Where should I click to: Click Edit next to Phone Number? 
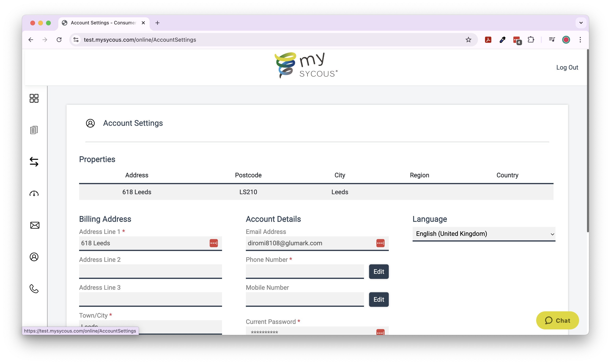pyautogui.click(x=379, y=272)
